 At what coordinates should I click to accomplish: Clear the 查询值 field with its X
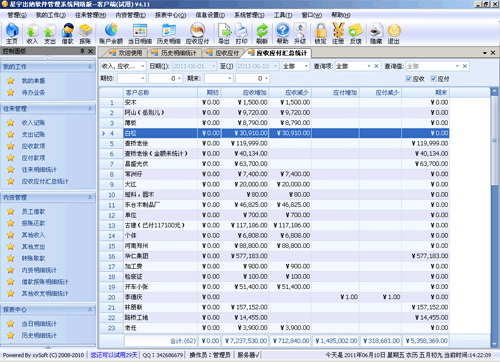[465, 66]
